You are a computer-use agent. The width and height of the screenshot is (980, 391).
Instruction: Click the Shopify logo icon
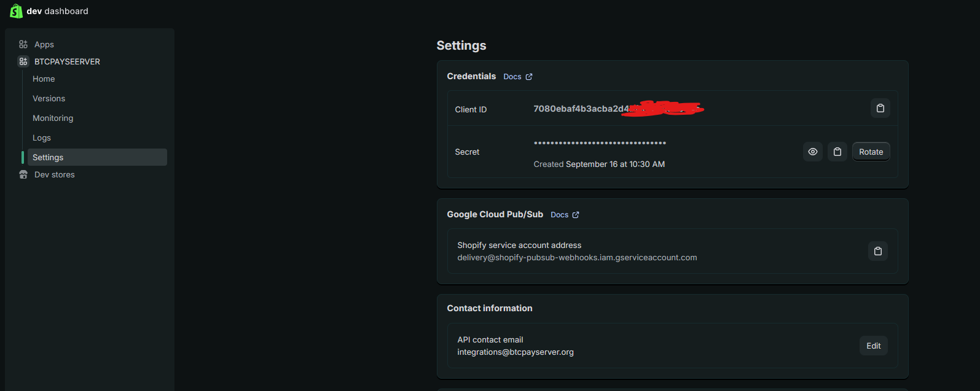tap(15, 10)
